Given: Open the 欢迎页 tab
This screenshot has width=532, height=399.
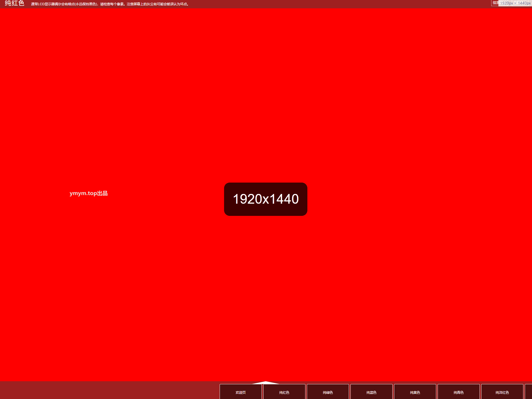Looking at the screenshot, I should [x=240, y=392].
